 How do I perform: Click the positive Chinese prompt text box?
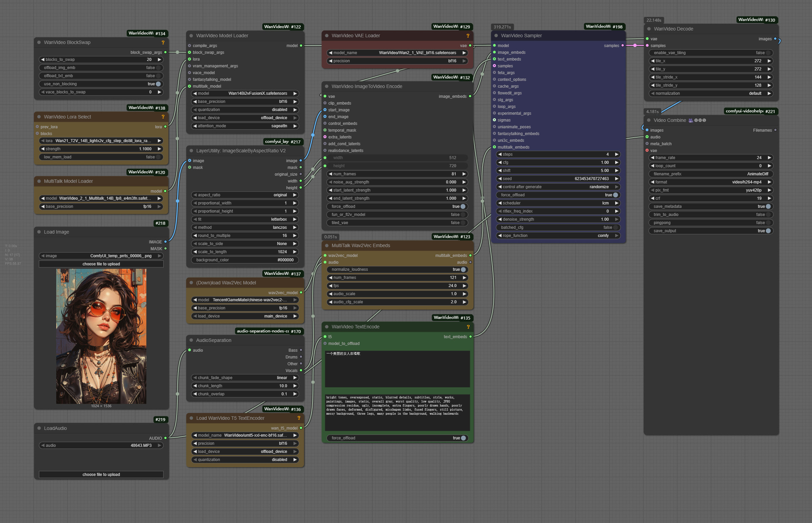pos(397,369)
